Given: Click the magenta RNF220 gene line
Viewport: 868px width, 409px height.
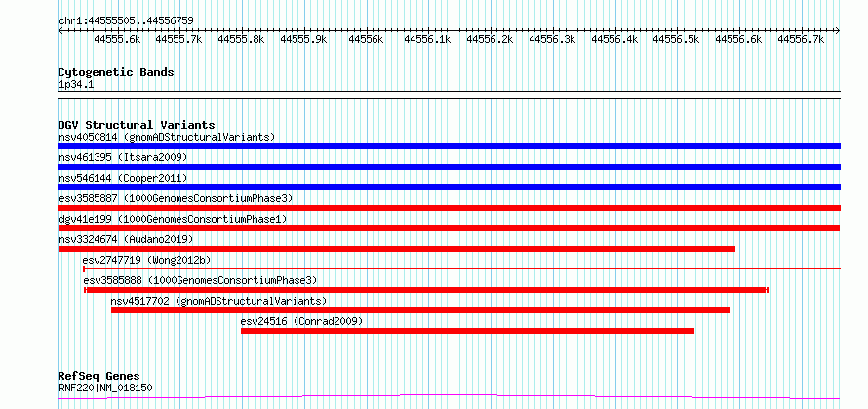Looking at the screenshot, I should pos(449,397).
